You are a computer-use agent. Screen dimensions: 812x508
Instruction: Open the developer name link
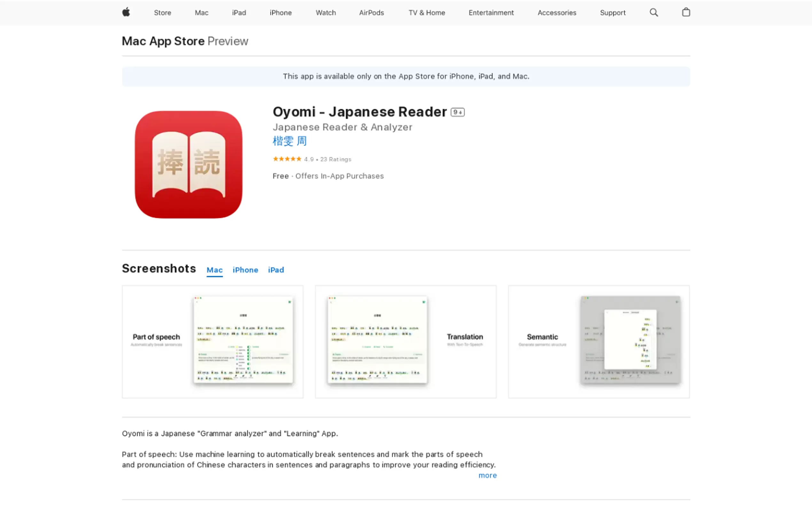(x=289, y=141)
